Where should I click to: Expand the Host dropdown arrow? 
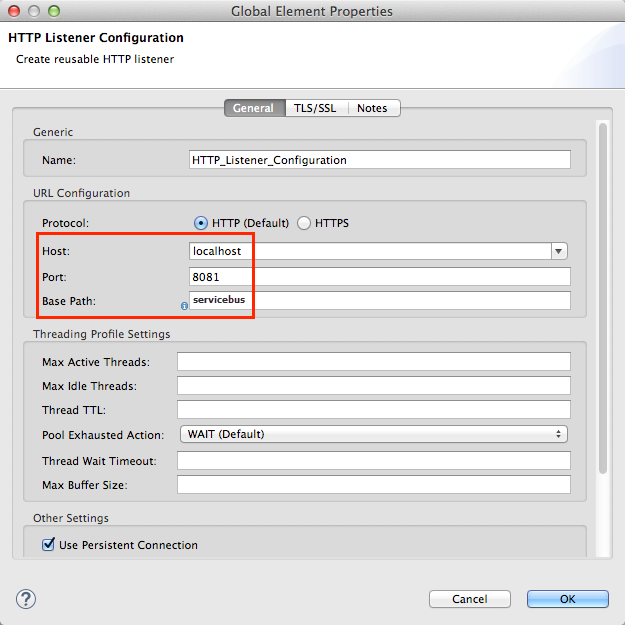(x=560, y=252)
